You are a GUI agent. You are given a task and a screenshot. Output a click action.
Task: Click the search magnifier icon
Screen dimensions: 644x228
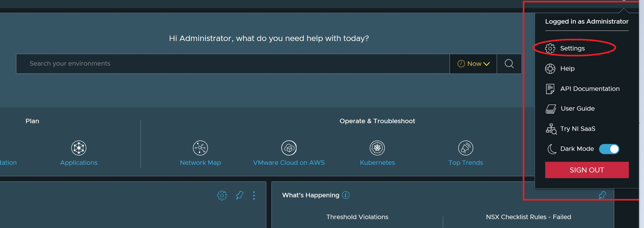[509, 64]
